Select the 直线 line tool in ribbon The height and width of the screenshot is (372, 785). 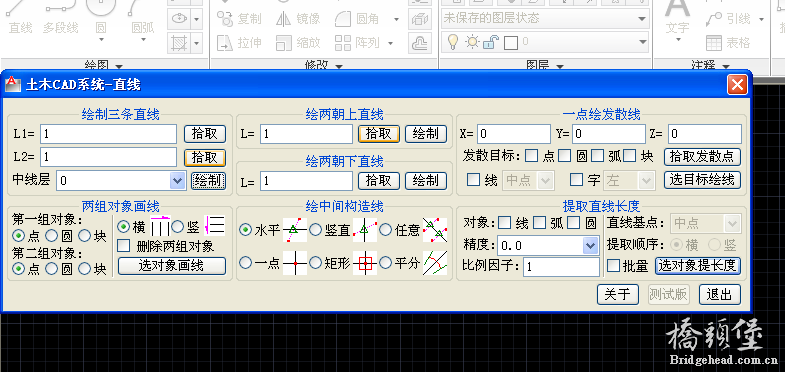coord(21,18)
